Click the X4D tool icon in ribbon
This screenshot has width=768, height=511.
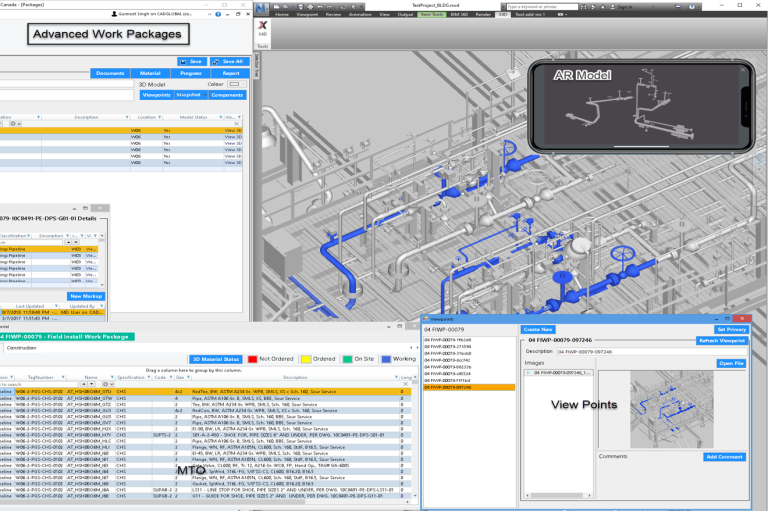[x=263, y=27]
